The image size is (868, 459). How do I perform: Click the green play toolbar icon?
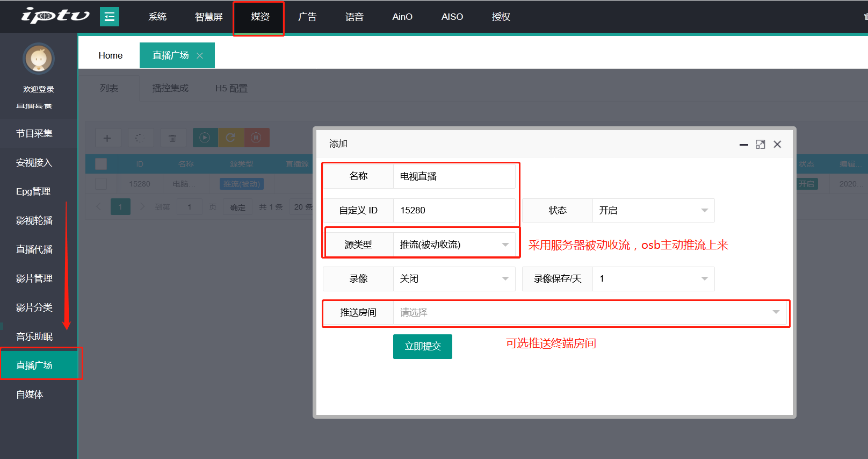205,138
